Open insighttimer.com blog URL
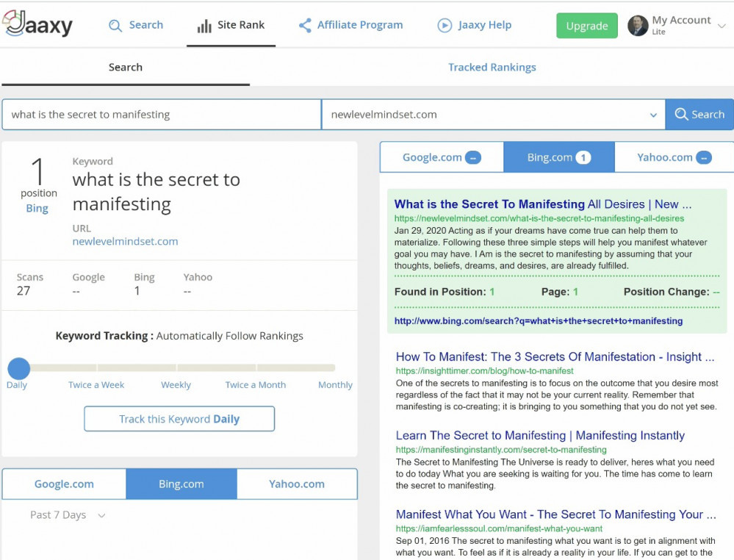The height and width of the screenshot is (560, 734). tap(484, 371)
